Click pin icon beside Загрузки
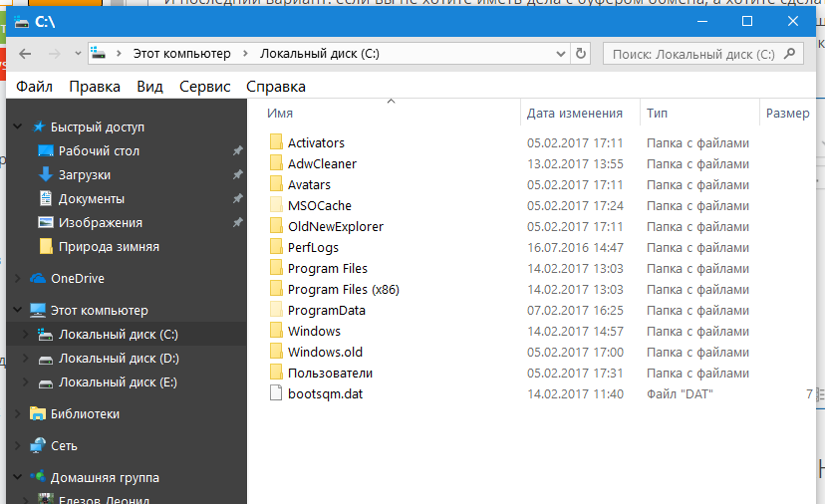The height and width of the screenshot is (504, 825). tap(238, 174)
